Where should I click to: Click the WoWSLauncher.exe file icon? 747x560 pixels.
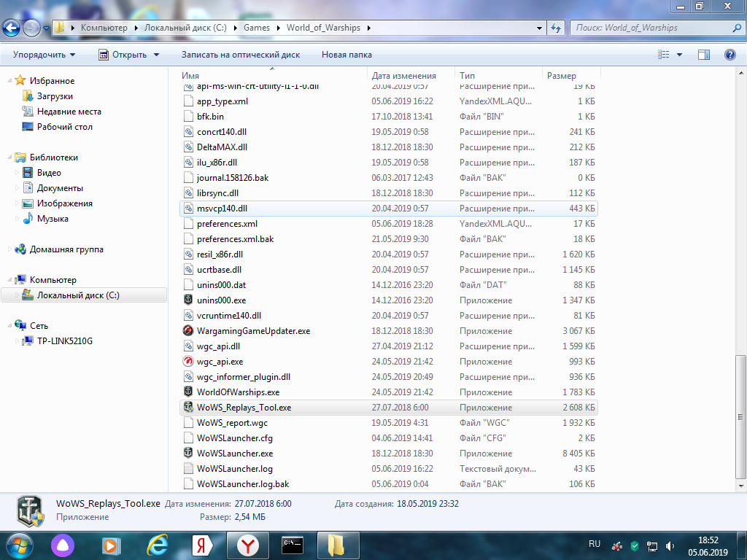point(188,454)
